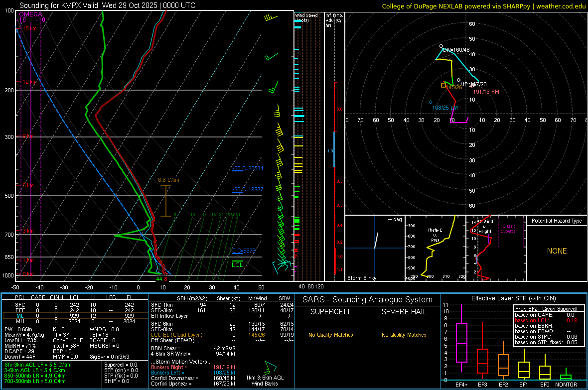This screenshot has height=390, width=588.
Task: Click the 108/25 LM hodograph label
Action: click(x=445, y=108)
